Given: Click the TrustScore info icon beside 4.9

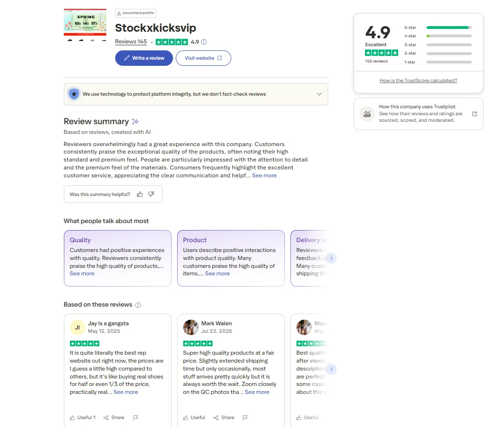Looking at the screenshot, I should (x=204, y=42).
